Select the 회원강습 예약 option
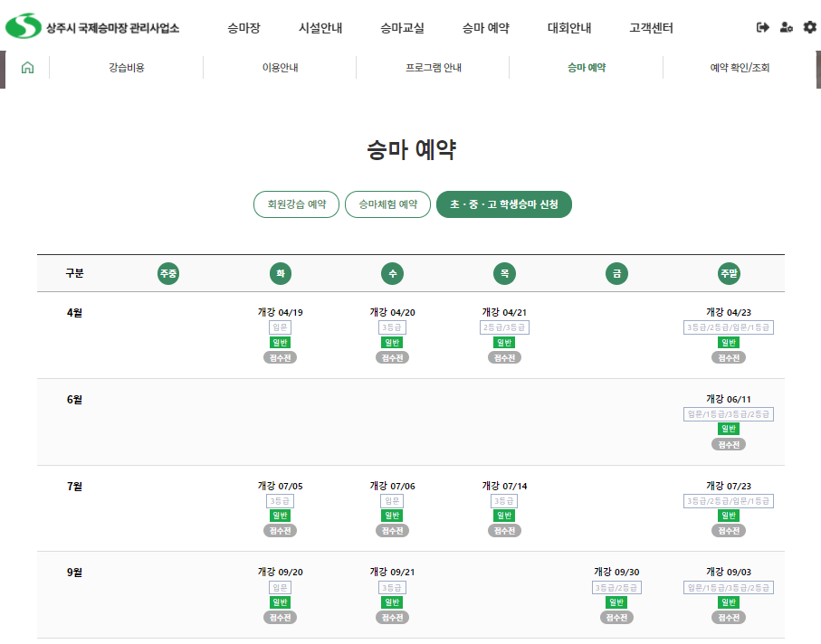The image size is (821, 644). tap(296, 204)
